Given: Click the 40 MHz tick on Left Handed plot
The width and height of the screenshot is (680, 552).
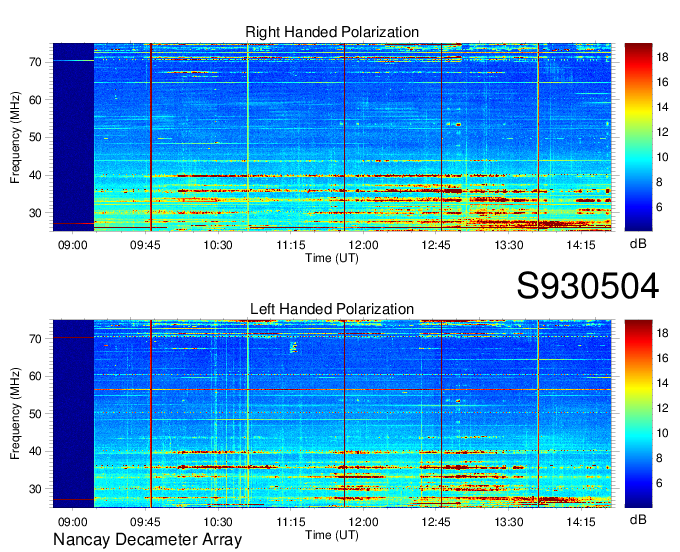Looking at the screenshot, I should click(35, 452).
